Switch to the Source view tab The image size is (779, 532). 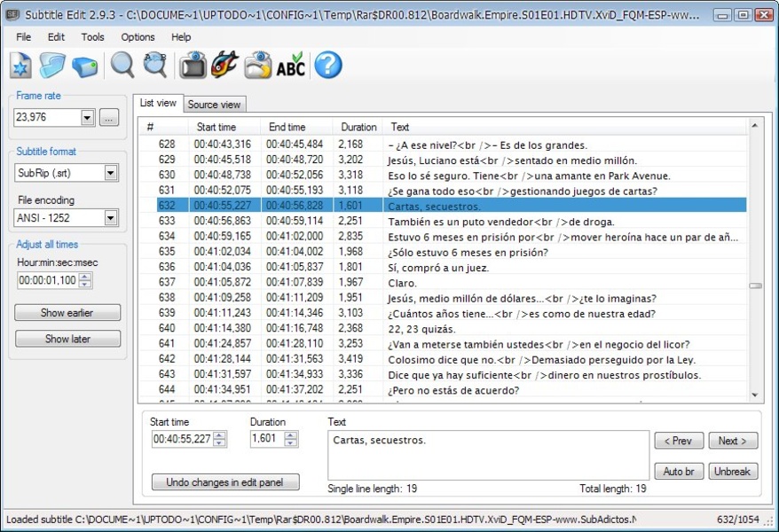tap(214, 105)
